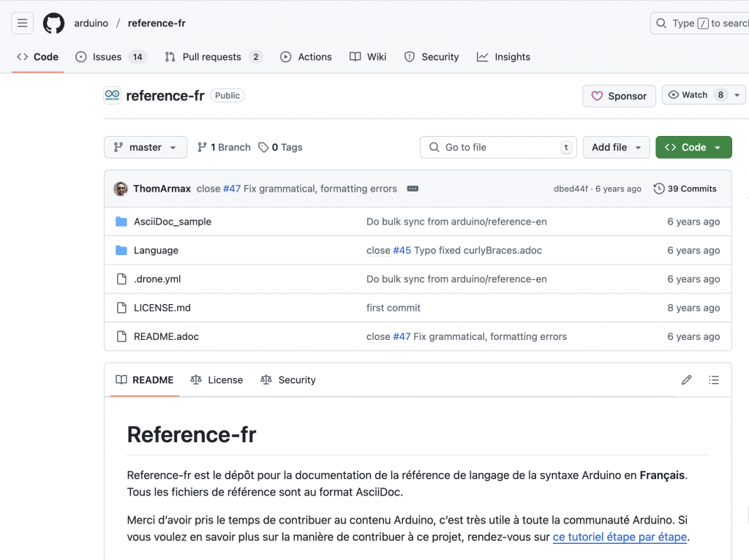The height and width of the screenshot is (560, 749).
Task: Open the Pull requests tab
Action: pyautogui.click(x=214, y=57)
